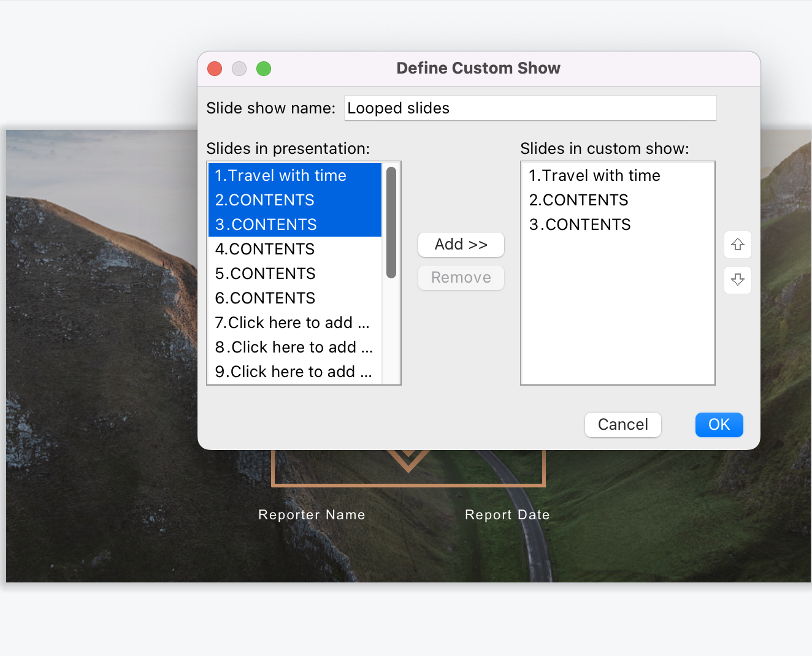Select '5.CONTENTS' in presentation list
Image resolution: width=812 pixels, height=656 pixels.
click(x=295, y=273)
